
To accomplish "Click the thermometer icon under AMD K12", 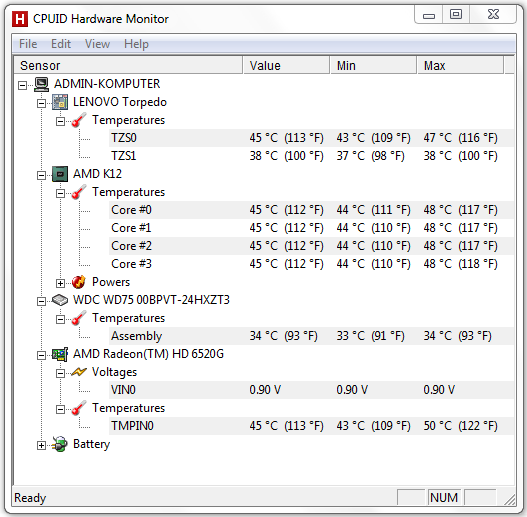I will click(x=79, y=192).
